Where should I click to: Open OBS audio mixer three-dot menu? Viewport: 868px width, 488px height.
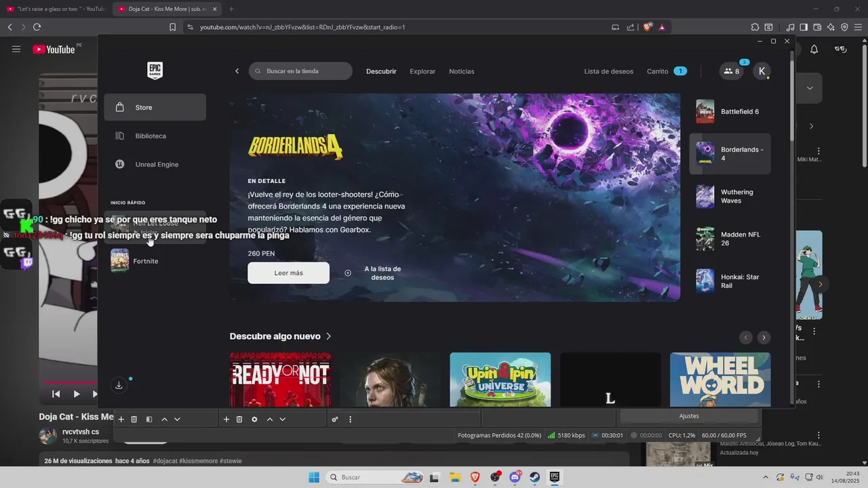pos(350,420)
